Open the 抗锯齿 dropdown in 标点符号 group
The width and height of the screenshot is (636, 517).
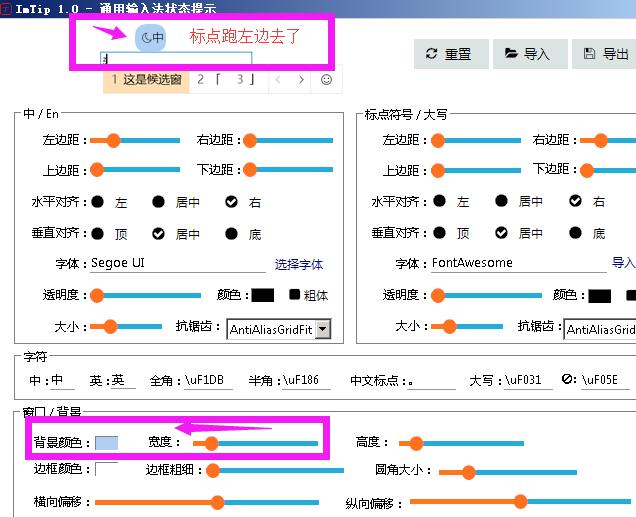pyautogui.click(x=600, y=329)
